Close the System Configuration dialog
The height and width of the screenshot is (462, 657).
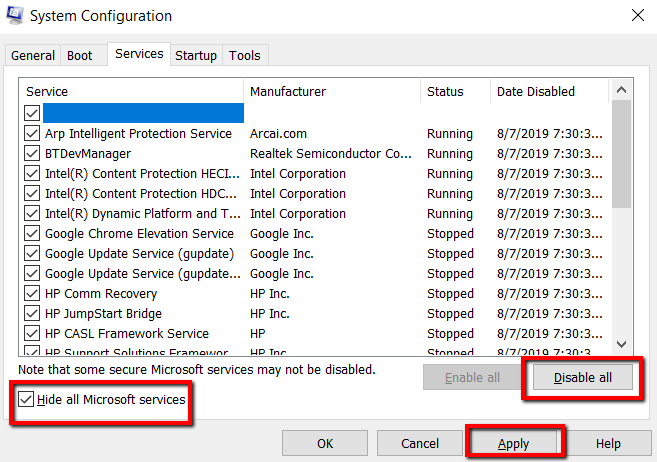point(637,16)
